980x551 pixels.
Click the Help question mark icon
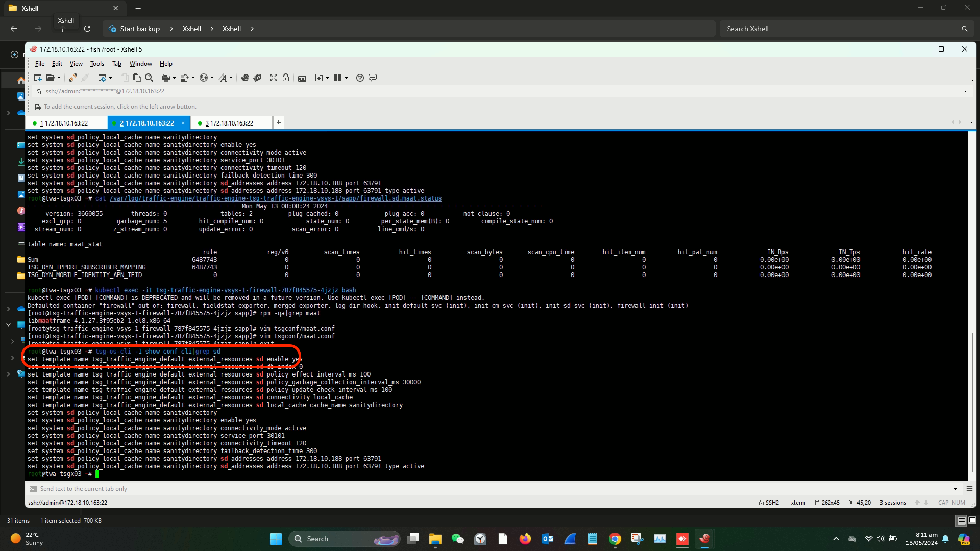[360, 78]
